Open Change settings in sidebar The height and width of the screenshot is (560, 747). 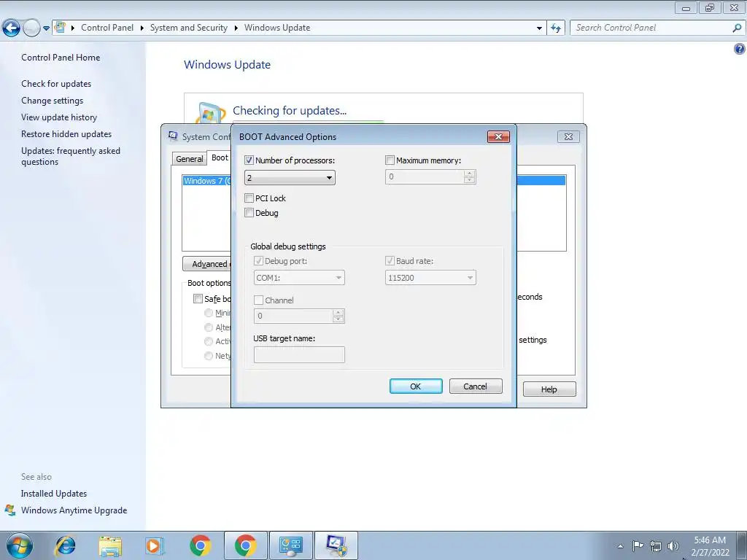click(52, 101)
